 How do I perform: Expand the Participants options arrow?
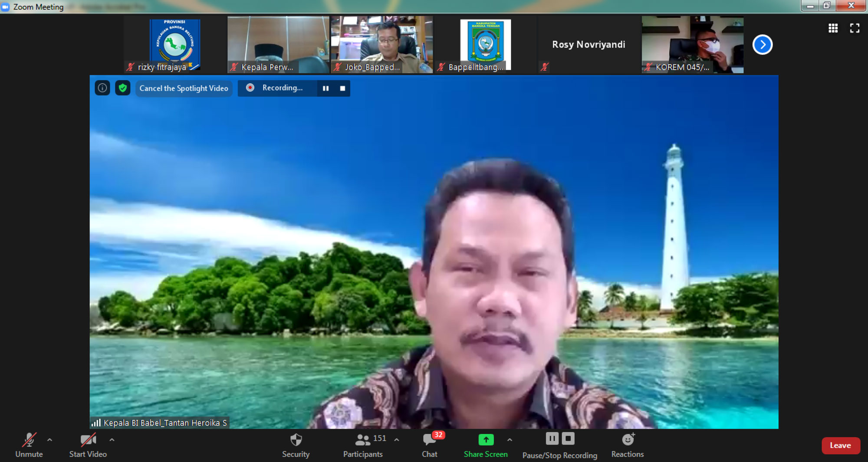[x=397, y=440]
